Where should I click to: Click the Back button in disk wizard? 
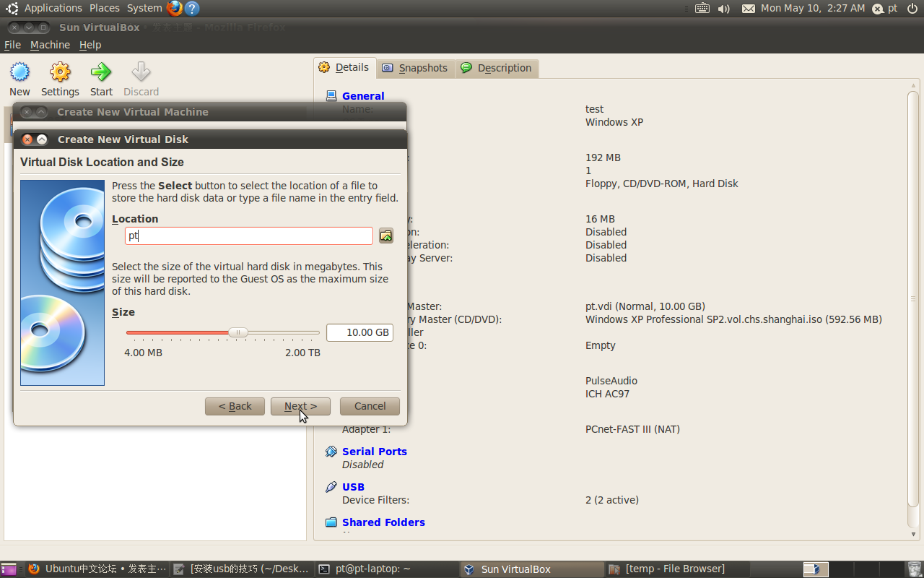(x=235, y=406)
